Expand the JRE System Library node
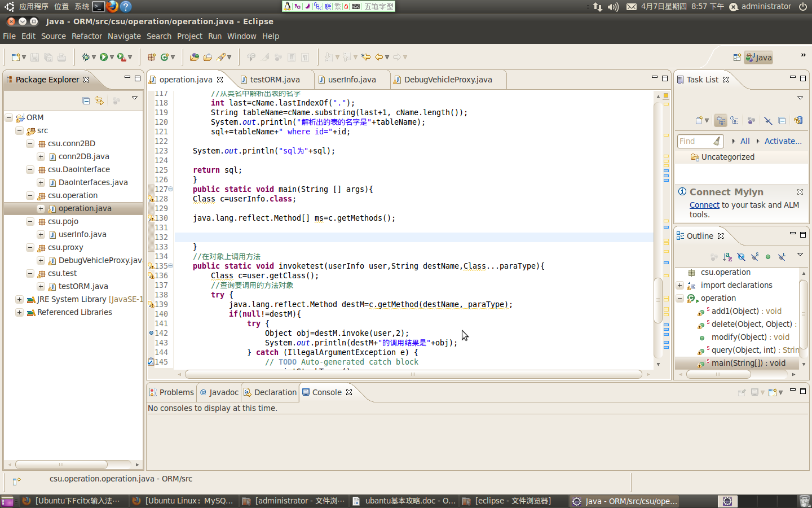Image resolution: width=812 pixels, height=508 pixels. click(19, 299)
